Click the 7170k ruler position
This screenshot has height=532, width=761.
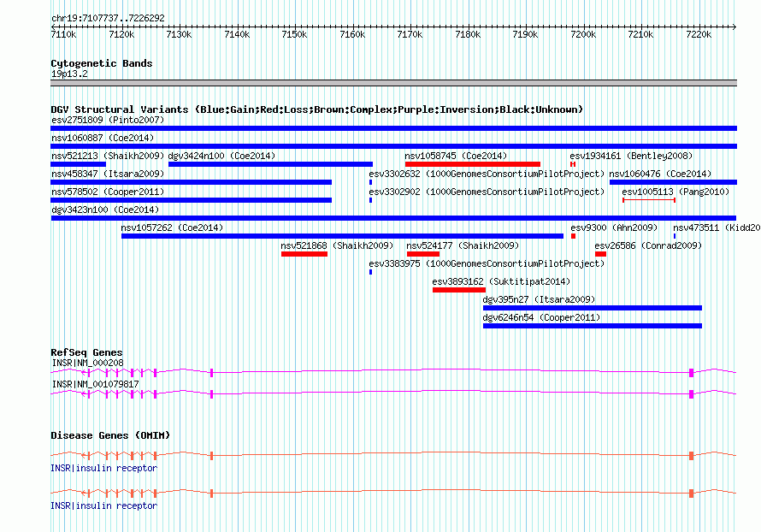410,34
